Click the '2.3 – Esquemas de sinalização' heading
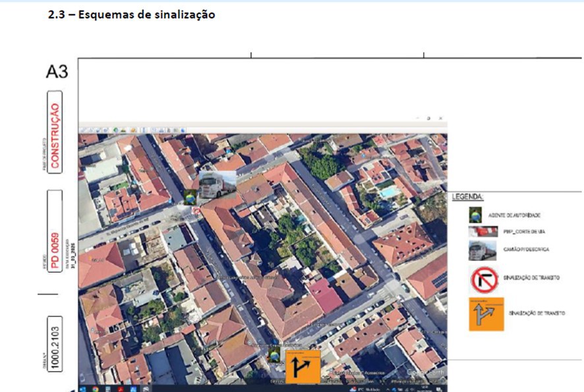The height and width of the screenshot is (392, 584). point(131,14)
